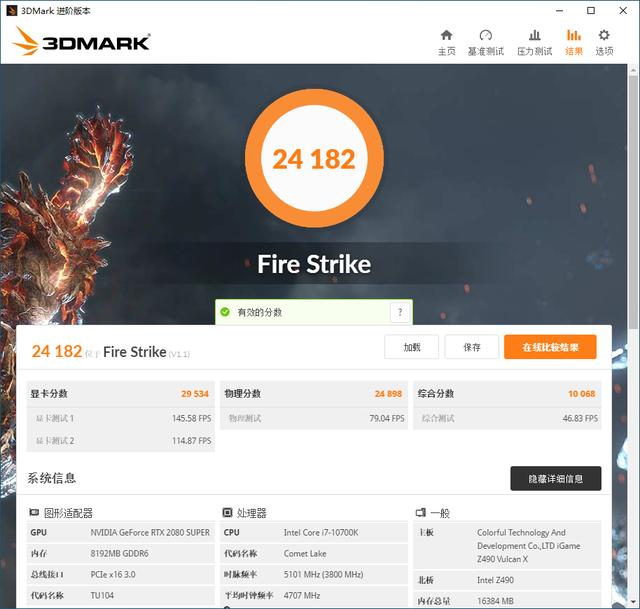Click the 79.04 FPS physics test value
640x609 pixels.
tap(387, 418)
